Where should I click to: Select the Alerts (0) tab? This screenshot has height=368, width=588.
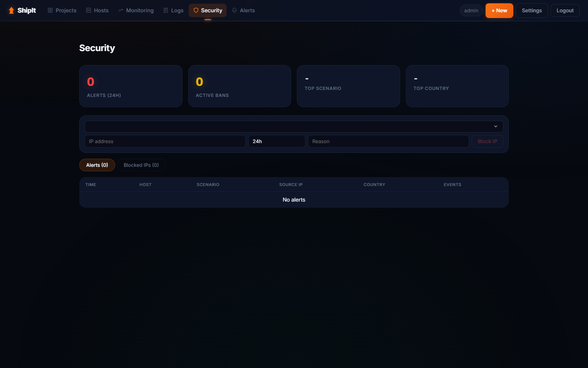point(97,165)
